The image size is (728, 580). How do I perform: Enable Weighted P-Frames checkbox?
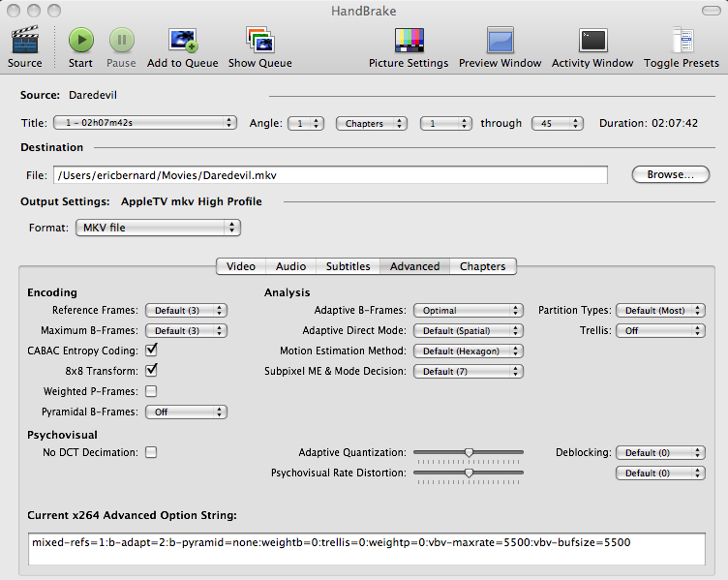pyautogui.click(x=151, y=391)
